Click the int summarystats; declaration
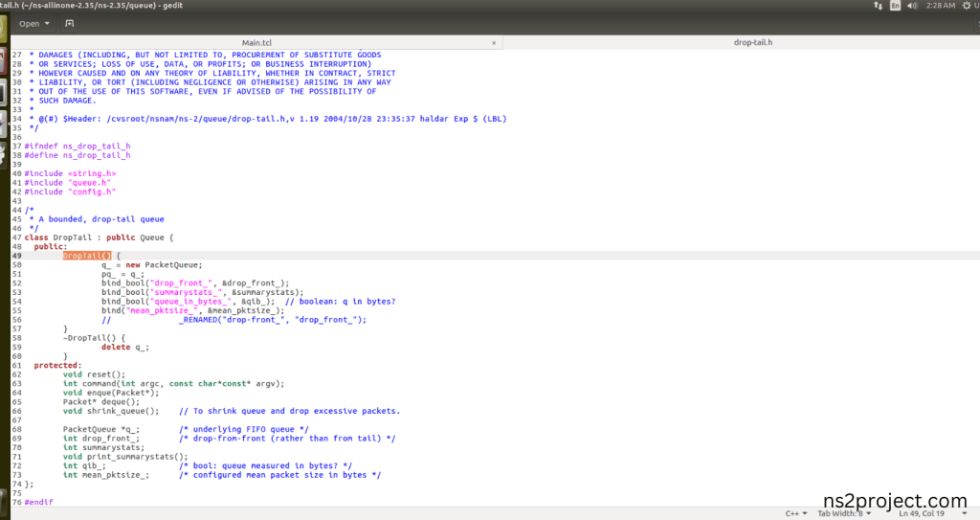 [x=103, y=447]
